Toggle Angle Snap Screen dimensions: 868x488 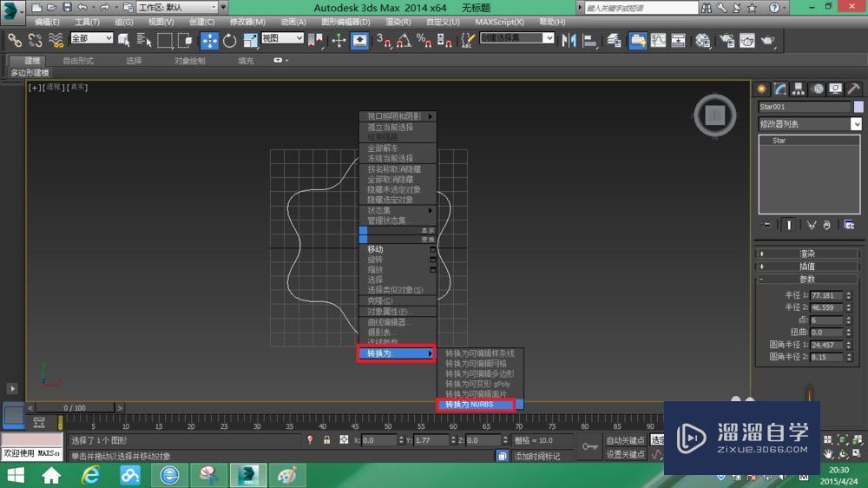coord(404,41)
